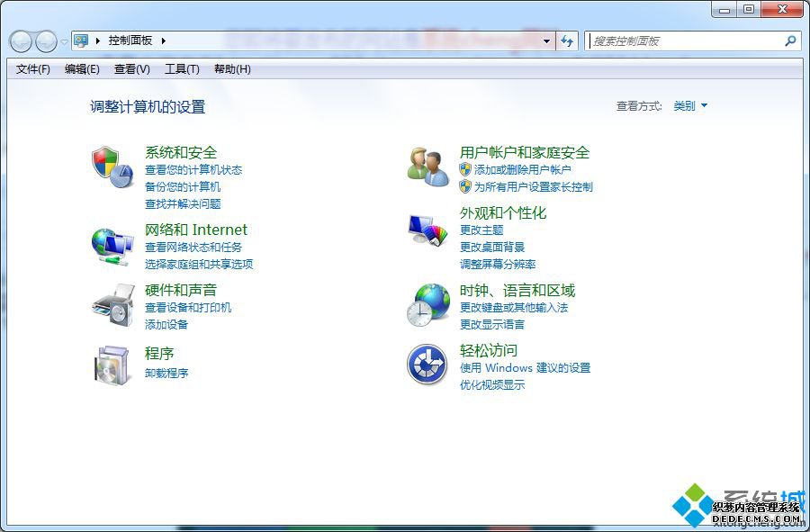Open the 时钟、语言和区域 heading

[x=517, y=290]
